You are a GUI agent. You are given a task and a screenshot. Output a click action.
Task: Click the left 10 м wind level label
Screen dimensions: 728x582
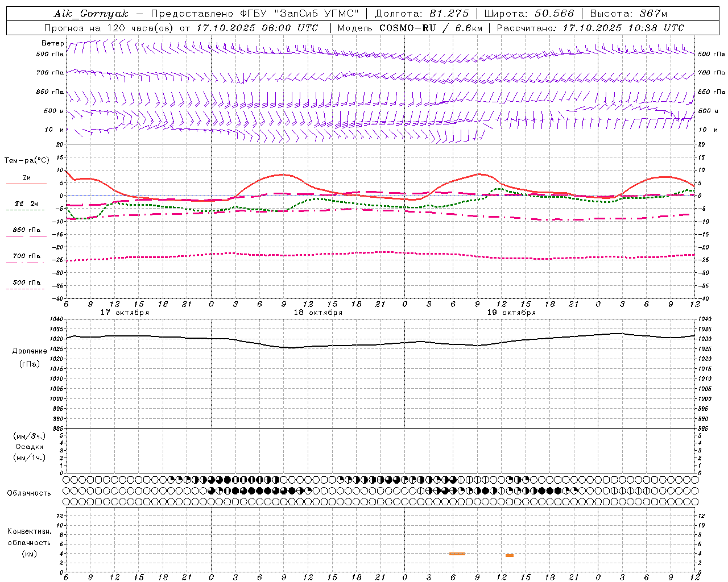pyautogui.click(x=55, y=130)
